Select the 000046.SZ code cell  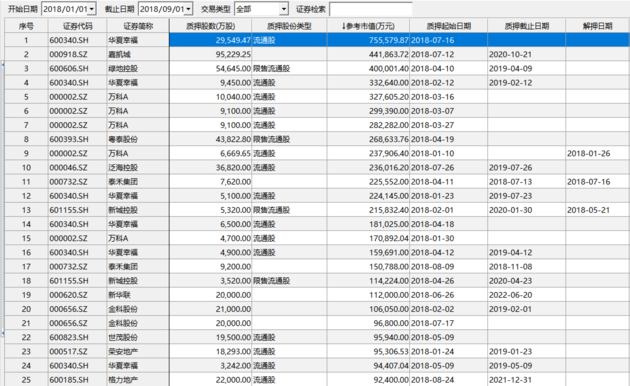pyautogui.click(x=78, y=167)
